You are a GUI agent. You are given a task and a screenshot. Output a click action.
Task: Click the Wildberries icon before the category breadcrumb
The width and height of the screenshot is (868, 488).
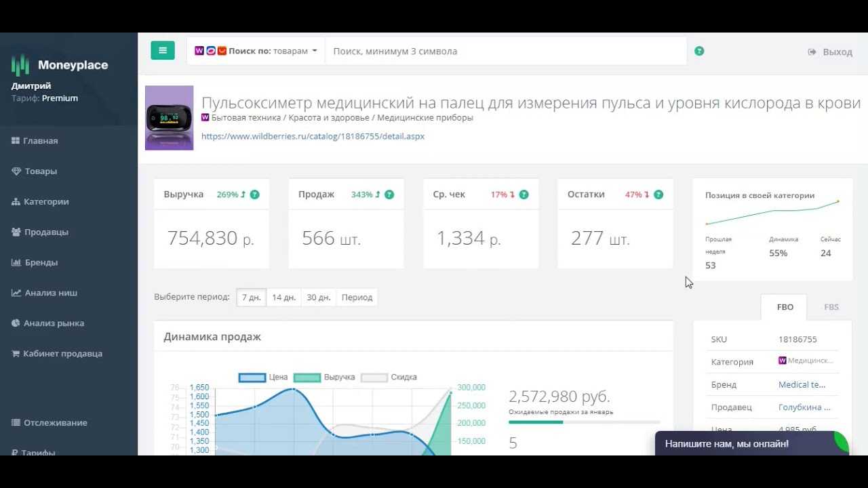coord(205,117)
